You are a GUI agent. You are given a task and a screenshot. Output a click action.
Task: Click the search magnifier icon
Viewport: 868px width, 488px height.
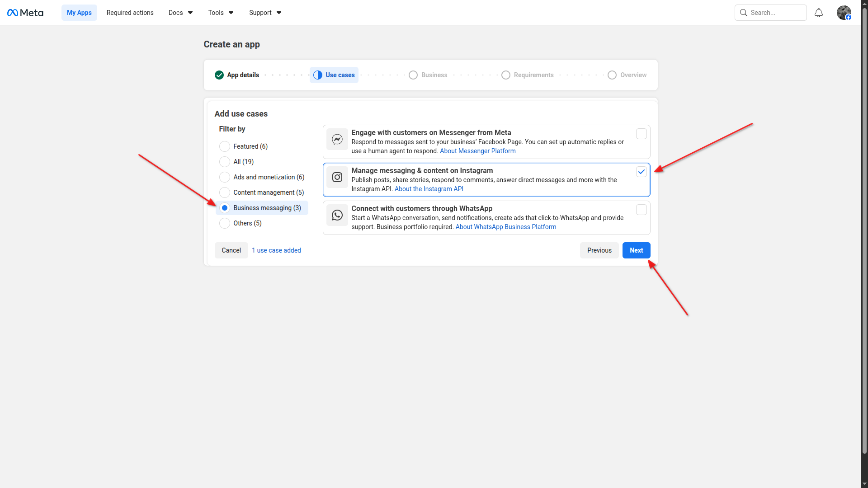744,13
